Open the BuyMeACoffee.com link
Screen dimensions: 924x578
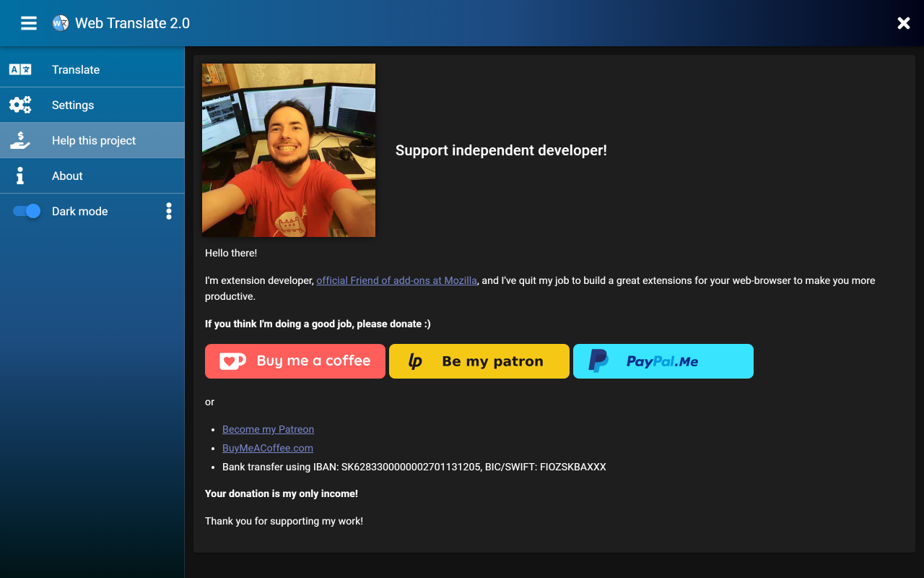pyautogui.click(x=267, y=448)
